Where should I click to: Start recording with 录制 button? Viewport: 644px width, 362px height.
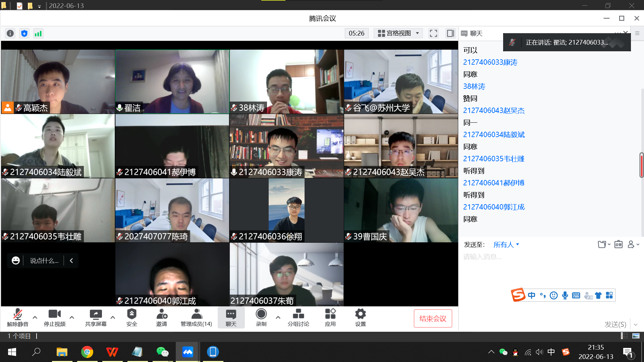pyautogui.click(x=261, y=317)
